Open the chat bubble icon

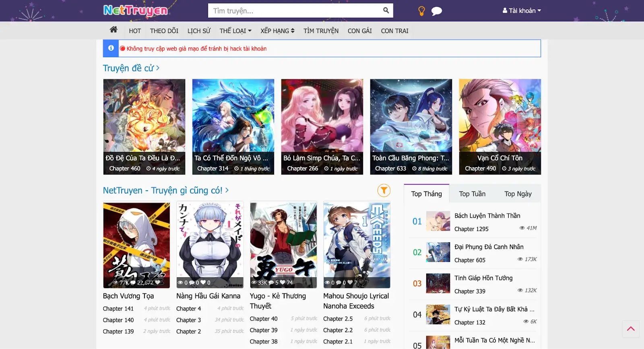tap(436, 11)
